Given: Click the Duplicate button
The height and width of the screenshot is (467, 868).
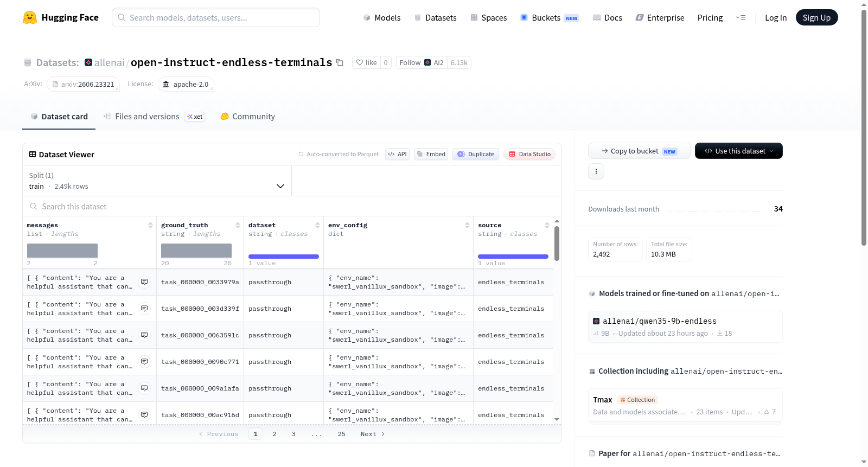Looking at the screenshot, I should [476, 154].
